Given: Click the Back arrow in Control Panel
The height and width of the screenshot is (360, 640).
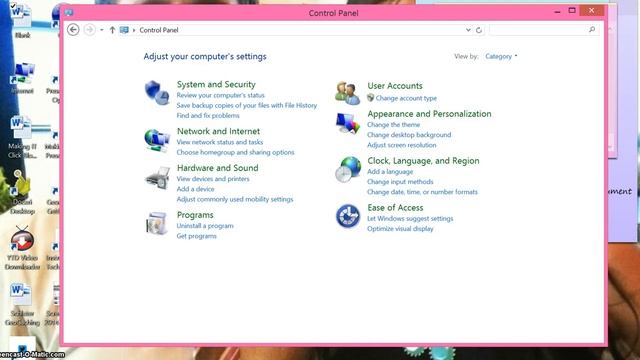Looking at the screenshot, I should coord(73,30).
